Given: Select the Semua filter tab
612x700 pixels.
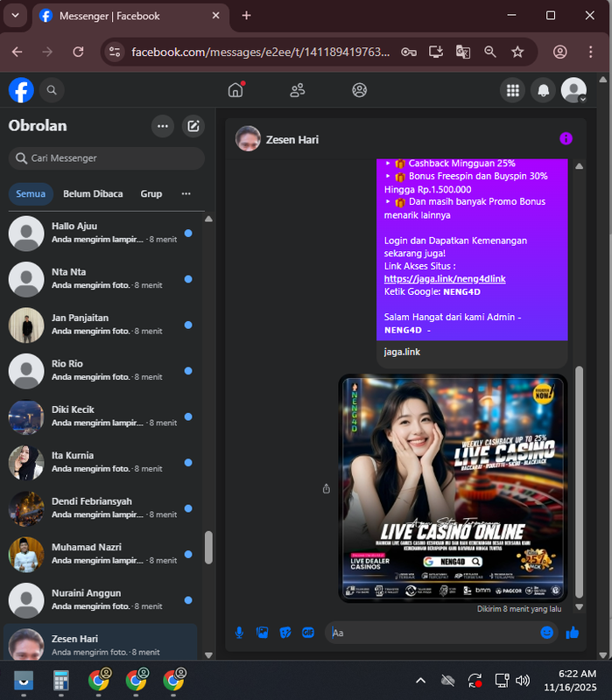Looking at the screenshot, I should click(31, 193).
